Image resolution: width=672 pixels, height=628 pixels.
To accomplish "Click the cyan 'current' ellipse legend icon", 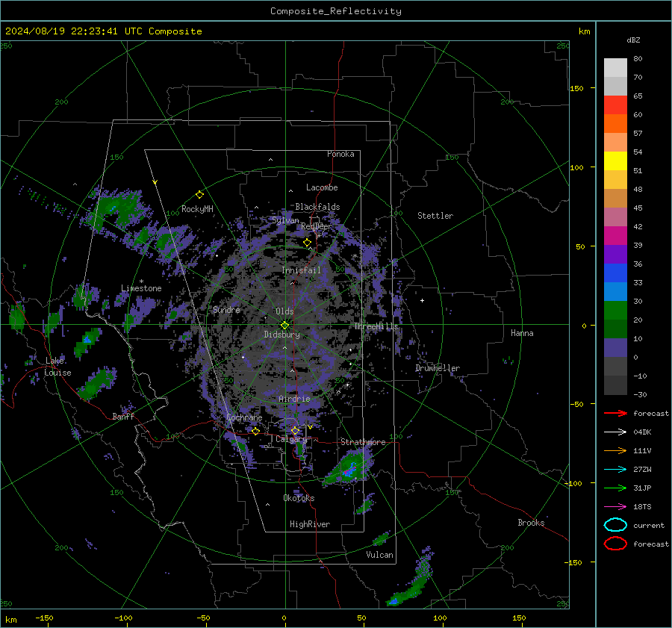I will tap(615, 525).
